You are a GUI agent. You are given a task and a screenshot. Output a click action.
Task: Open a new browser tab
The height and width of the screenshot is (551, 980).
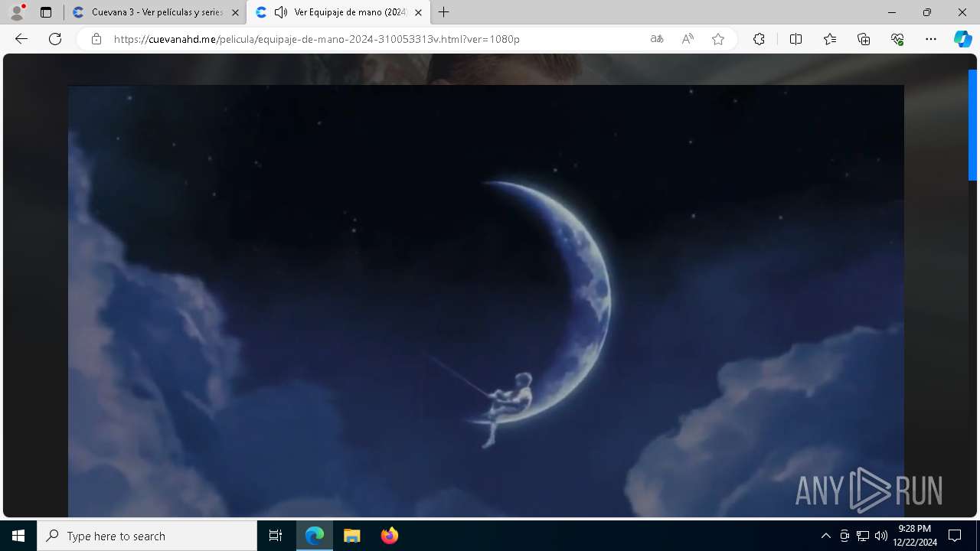point(444,12)
